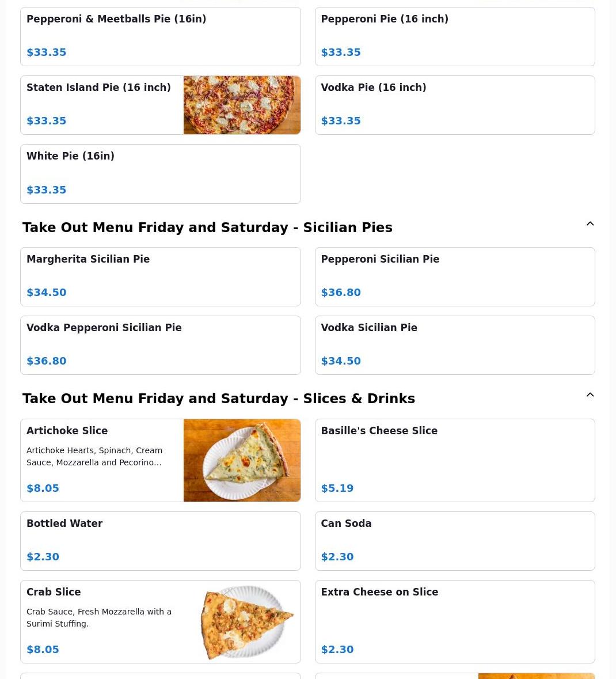Select Pepperoni & Meetballs Pie (16in)
The width and height of the screenshot is (616, 679).
(x=160, y=37)
